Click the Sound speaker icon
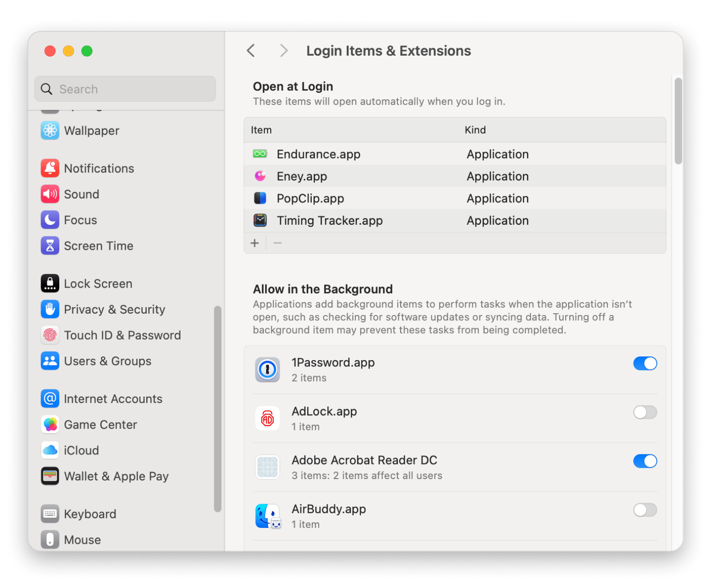 50,194
